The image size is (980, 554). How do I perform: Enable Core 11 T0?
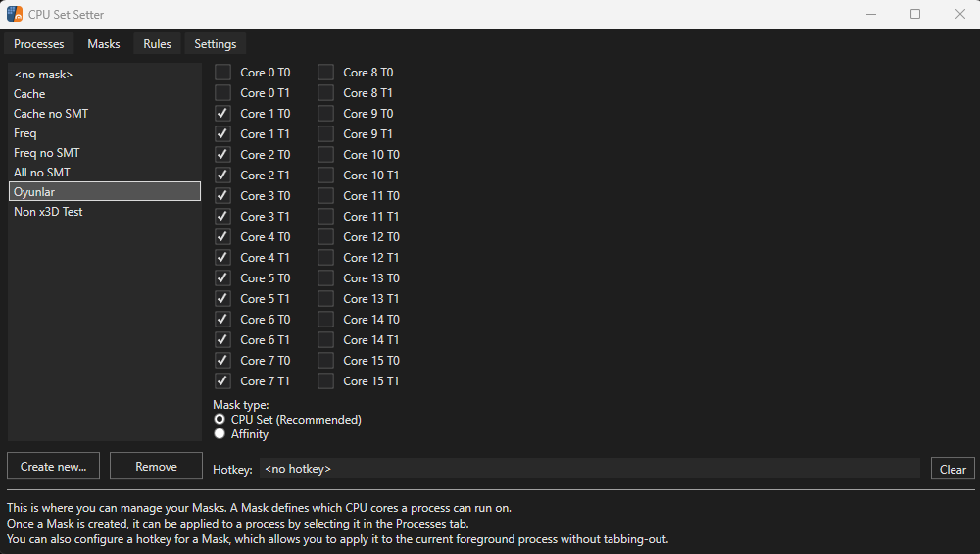325,196
